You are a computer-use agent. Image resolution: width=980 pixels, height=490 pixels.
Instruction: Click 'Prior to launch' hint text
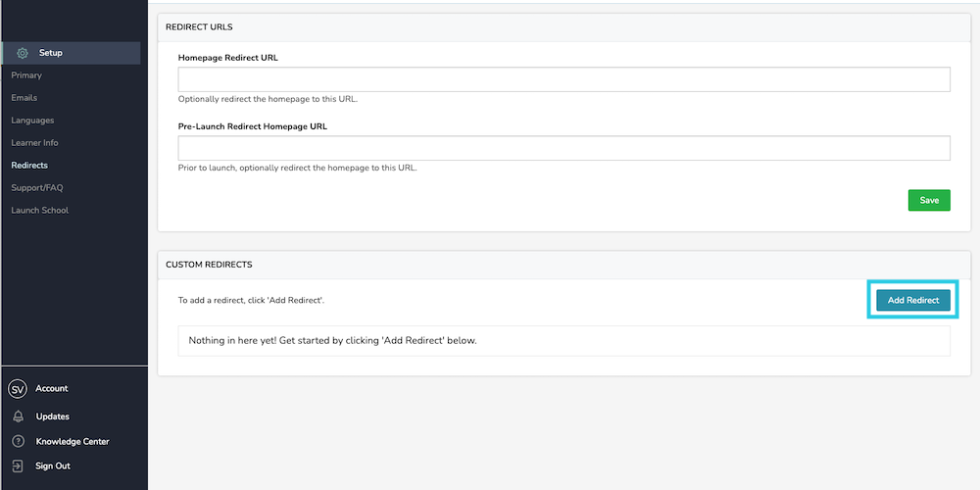click(x=298, y=169)
